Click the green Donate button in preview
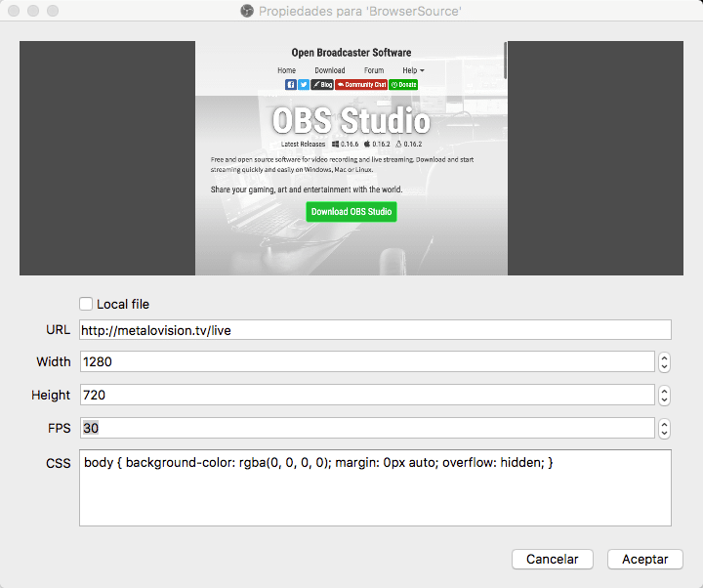The width and height of the screenshot is (703, 588). coord(403,84)
